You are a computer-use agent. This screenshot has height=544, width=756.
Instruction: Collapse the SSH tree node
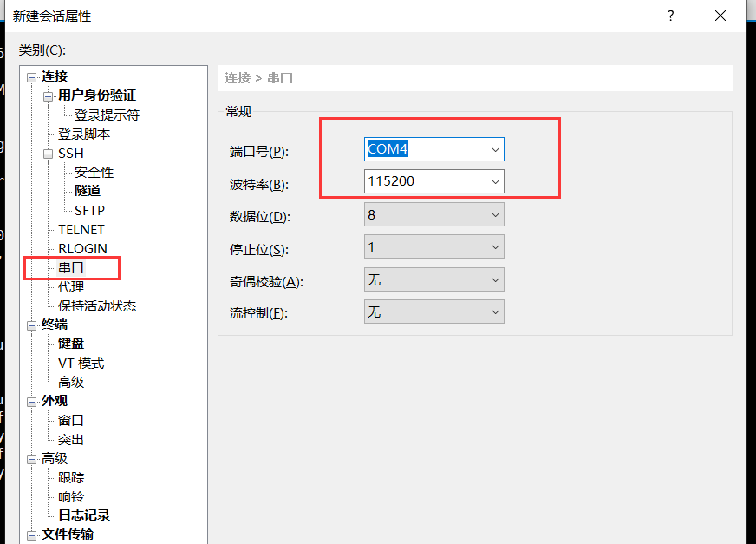point(49,154)
